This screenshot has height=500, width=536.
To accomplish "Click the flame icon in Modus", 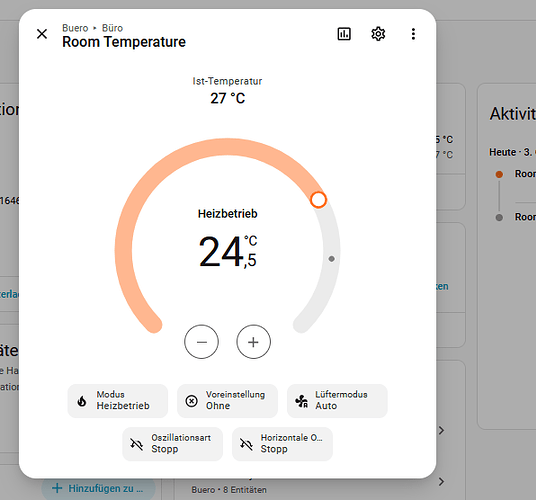I will pyautogui.click(x=82, y=401).
